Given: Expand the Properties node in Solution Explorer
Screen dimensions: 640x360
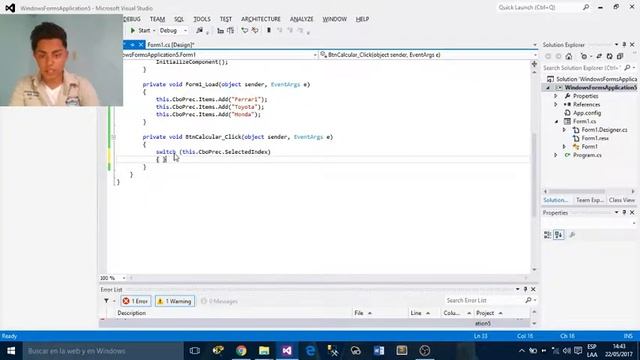Looking at the screenshot, I should pyautogui.click(x=556, y=96).
